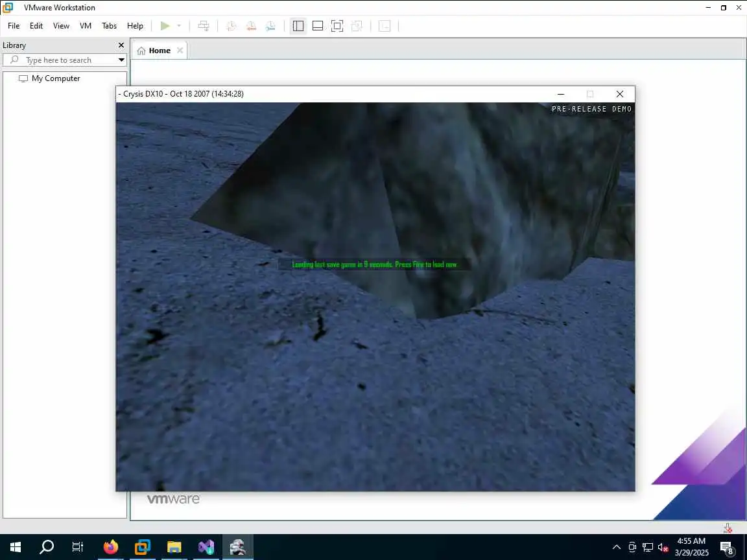The width and height of the screenshot is (747, 560).
Task: Open Visual Studio from the taskbar
Action: [x=206, y=547]
